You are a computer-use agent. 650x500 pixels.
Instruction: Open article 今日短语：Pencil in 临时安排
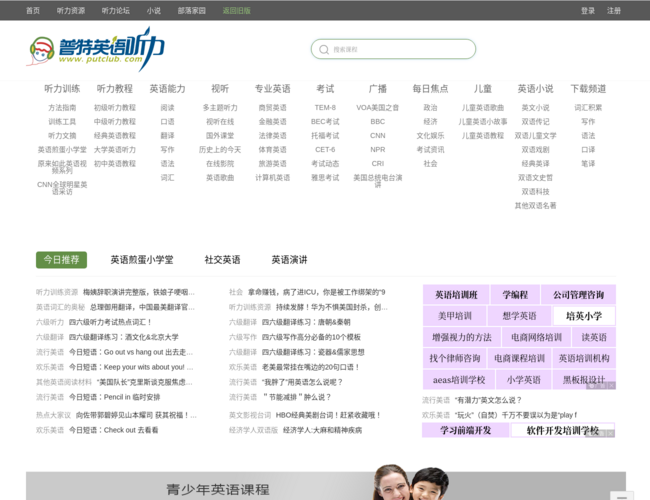(x=114, y=397)
